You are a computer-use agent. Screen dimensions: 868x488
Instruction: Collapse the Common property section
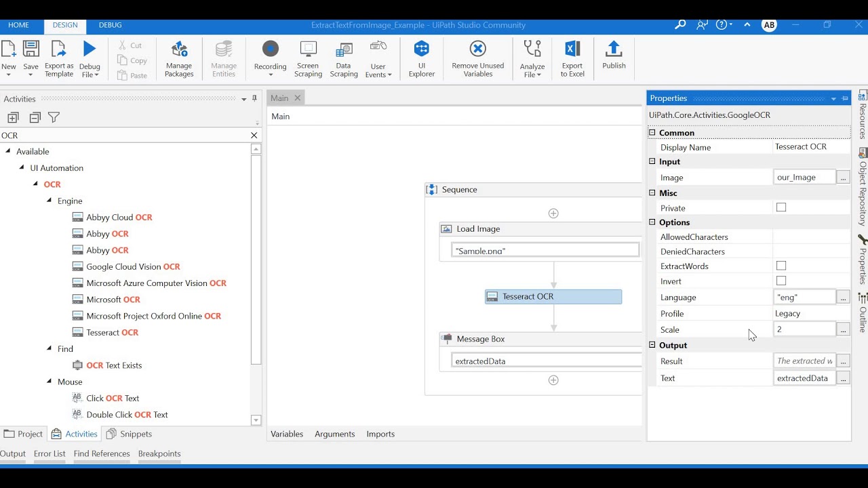coord(652,133)
